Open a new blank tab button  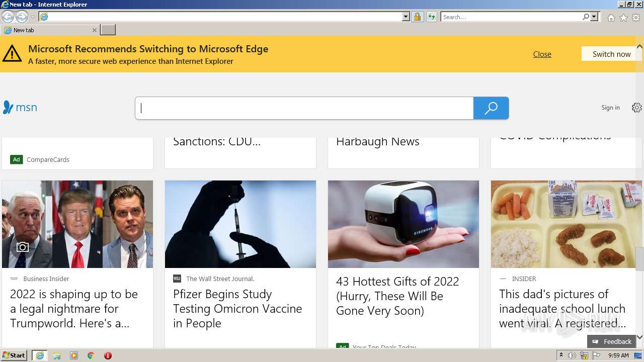(x=108, y=30)
